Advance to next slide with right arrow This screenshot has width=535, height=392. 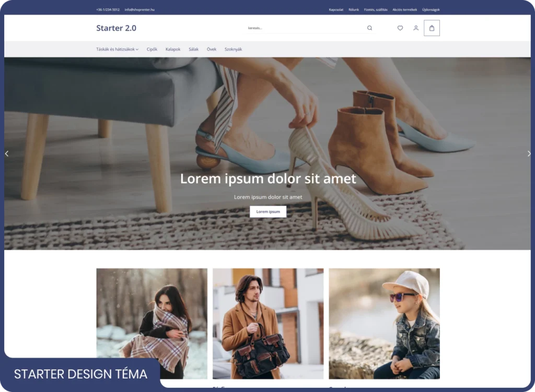pyautogui.click(x=529, y=153)
